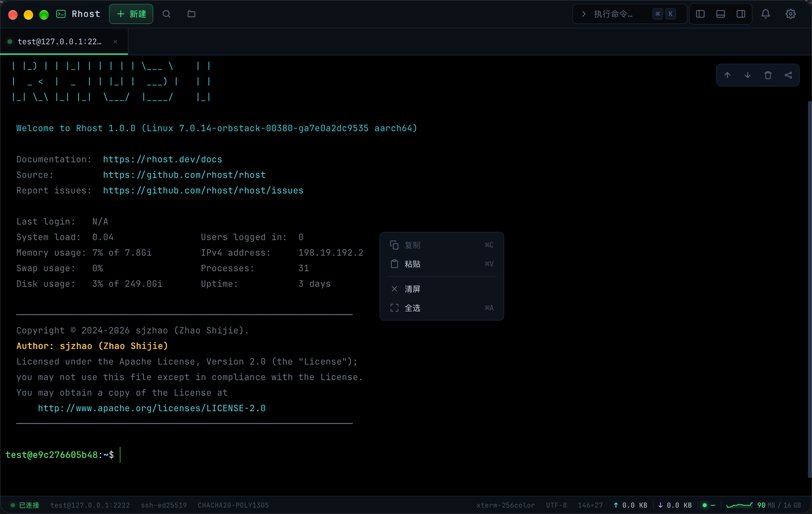
Task: Click xterm-256color in status bar
Action: (506, 505)
